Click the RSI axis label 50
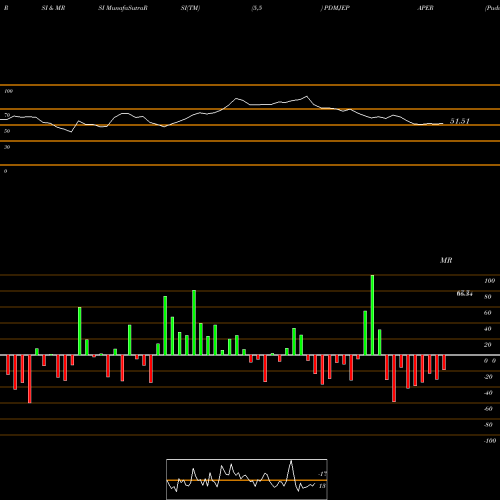The image size is (500, 500). coord(7,131)
